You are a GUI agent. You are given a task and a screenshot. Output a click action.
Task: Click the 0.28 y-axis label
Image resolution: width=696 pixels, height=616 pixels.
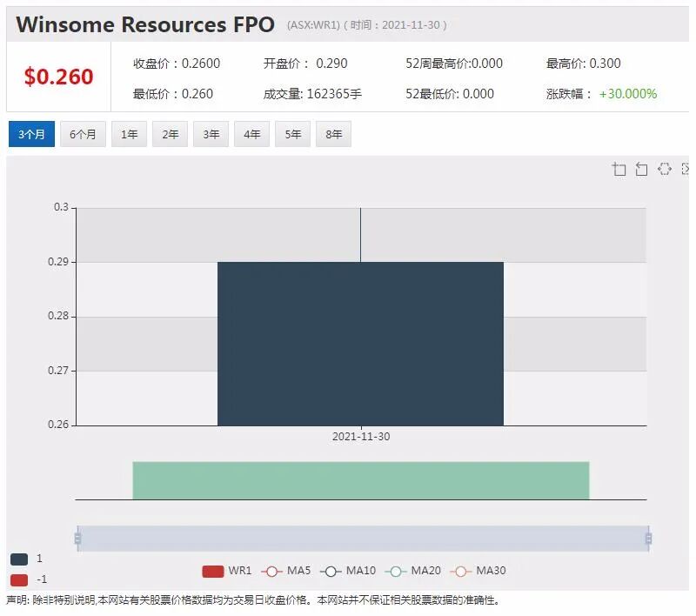58,316
